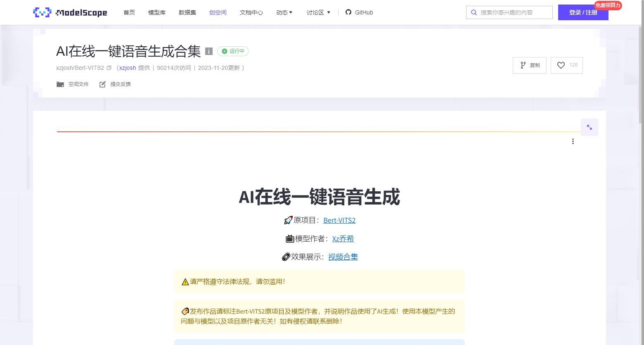The width and height of the screenshot is (644, 345).
Task: Click the 90214次访问 visit count text
Action: pos(174,68)
